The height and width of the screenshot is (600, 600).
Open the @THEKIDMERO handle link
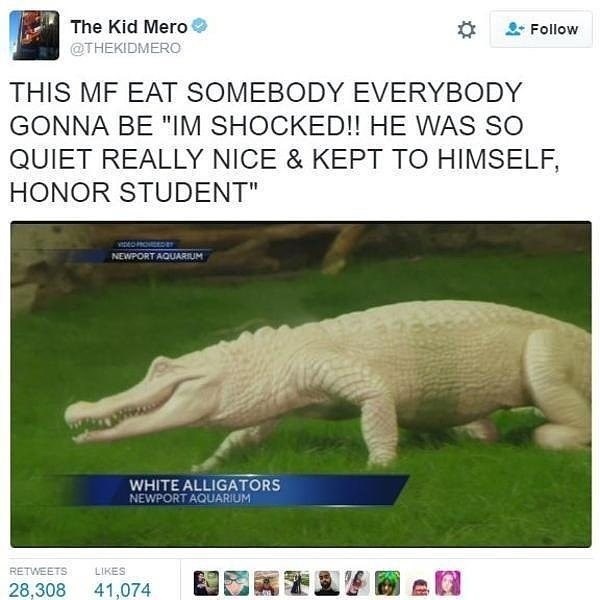(126, 48)
